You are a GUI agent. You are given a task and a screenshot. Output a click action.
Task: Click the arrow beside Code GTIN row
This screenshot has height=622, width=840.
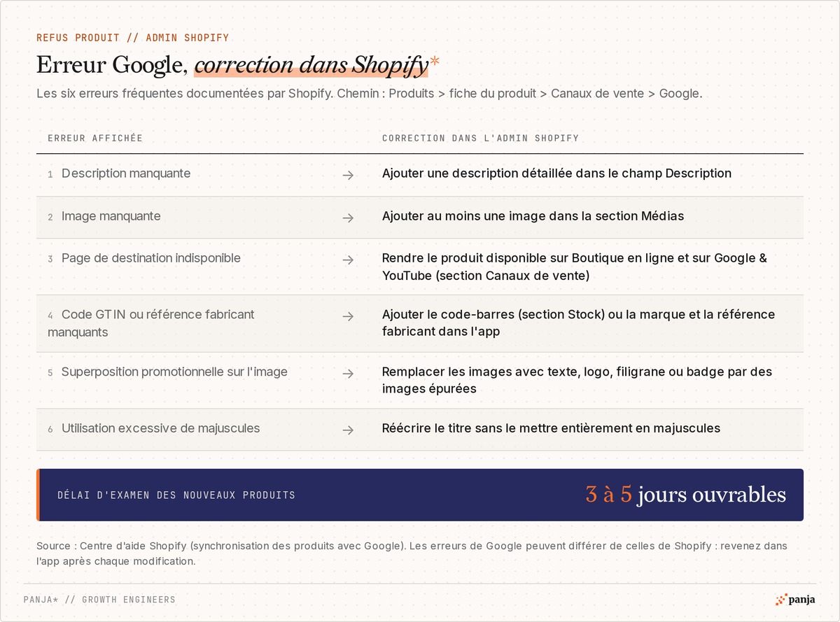coord(348,316)
